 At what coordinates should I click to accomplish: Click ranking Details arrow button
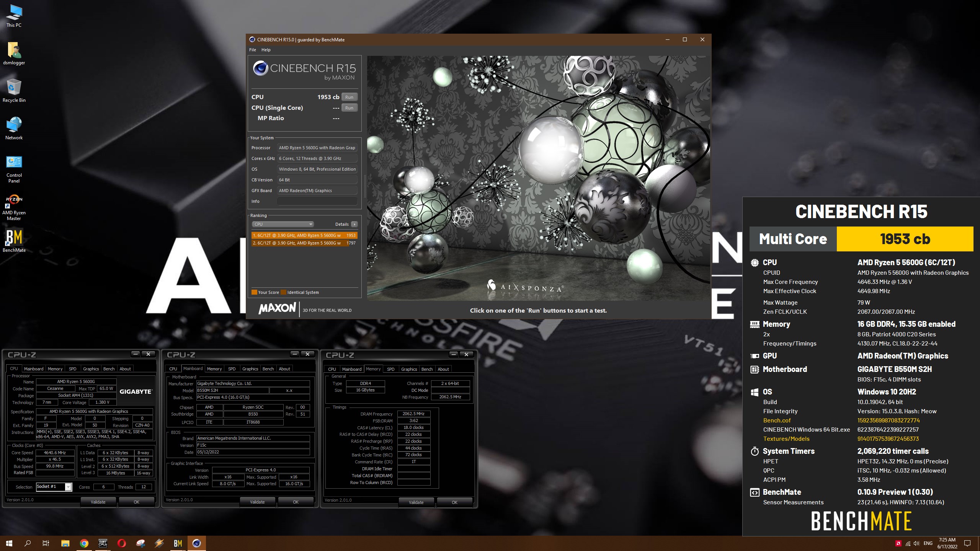coord(354,224)
